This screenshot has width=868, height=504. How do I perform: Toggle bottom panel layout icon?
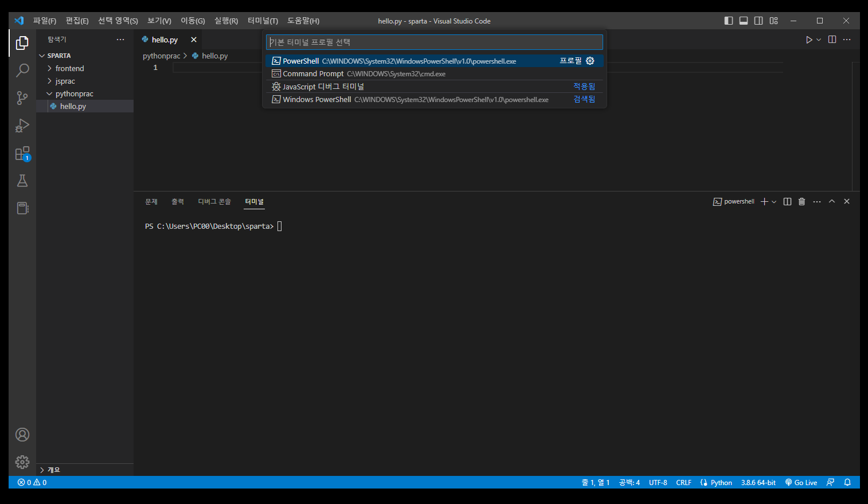(x=744, y=21)
